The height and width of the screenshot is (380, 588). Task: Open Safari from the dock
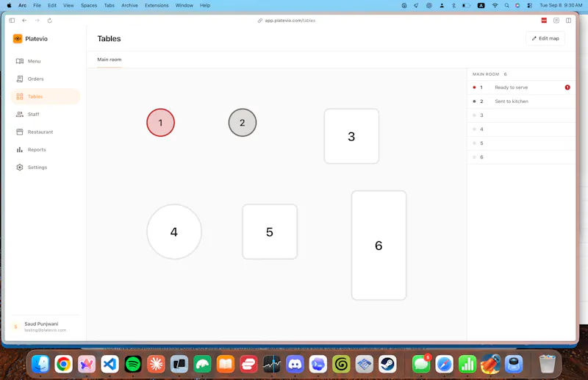coord(445,364)
